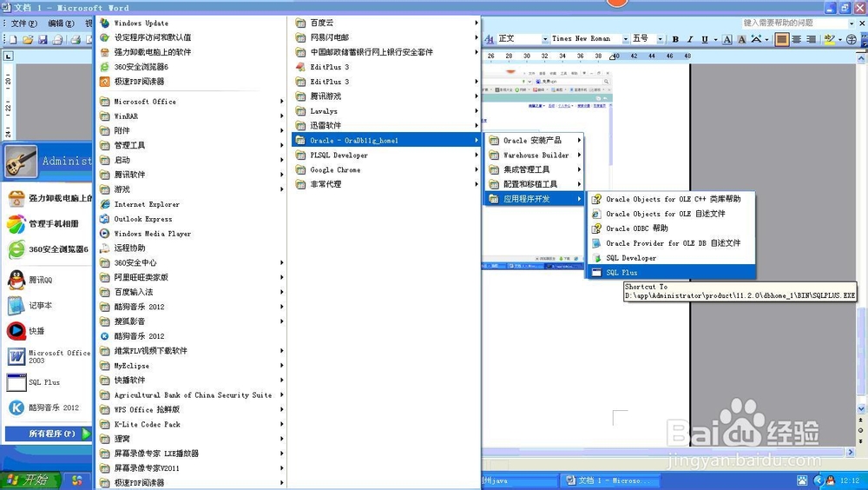The image size is (868, 490).
Task: Open 强力卸载电脑上的软件 in programs list
Action: (191, 52)
